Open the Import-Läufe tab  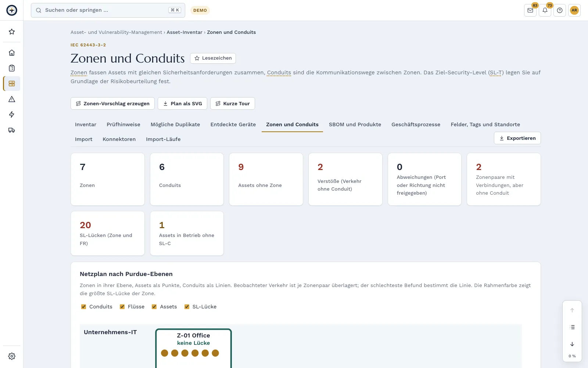click(163, 139)
